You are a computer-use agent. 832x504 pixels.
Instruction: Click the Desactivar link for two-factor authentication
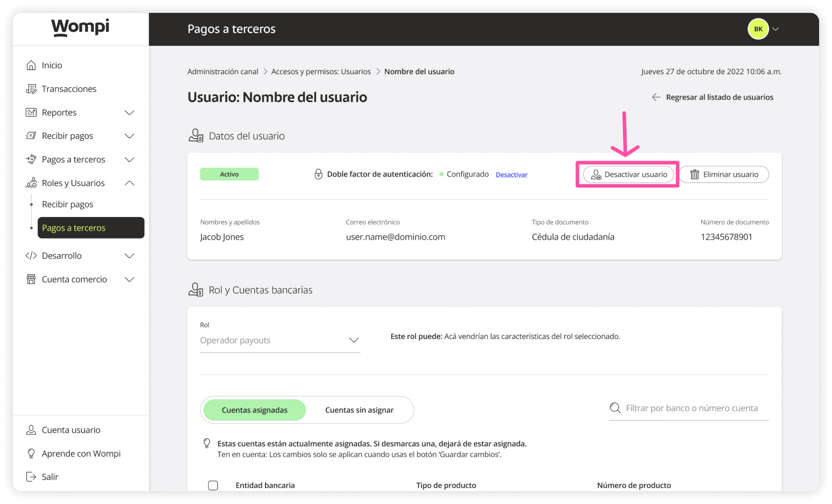[511, 175]
